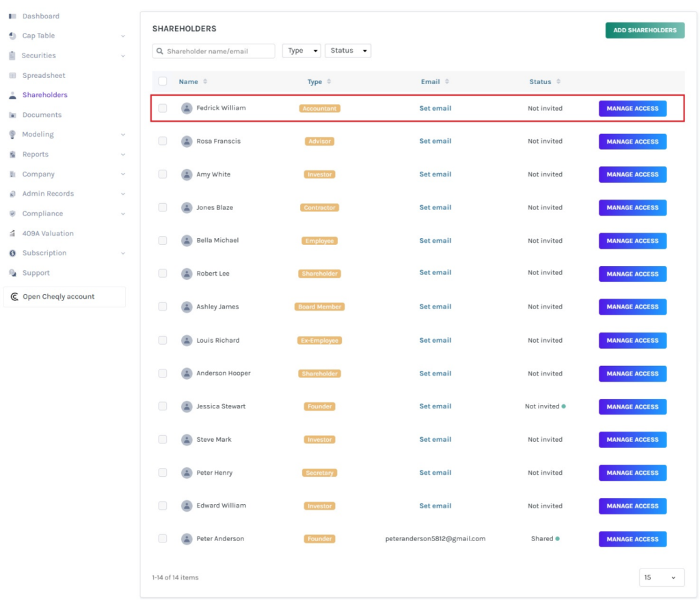Viewport: 700px width, 602px height.
Task: Sort table by Name column arrows
Action: [205, 82]
